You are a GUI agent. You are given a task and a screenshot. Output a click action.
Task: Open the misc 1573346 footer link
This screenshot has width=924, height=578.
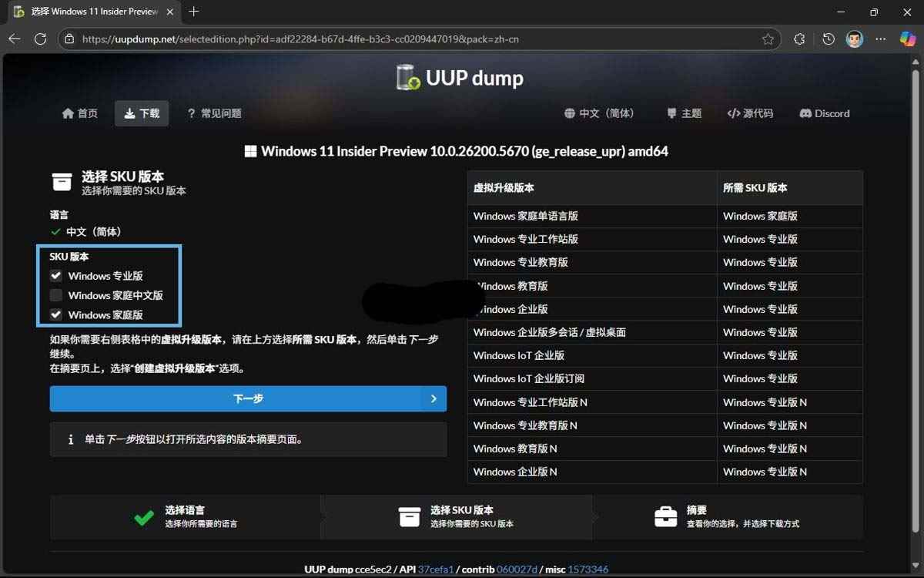(x=587, y=569)
